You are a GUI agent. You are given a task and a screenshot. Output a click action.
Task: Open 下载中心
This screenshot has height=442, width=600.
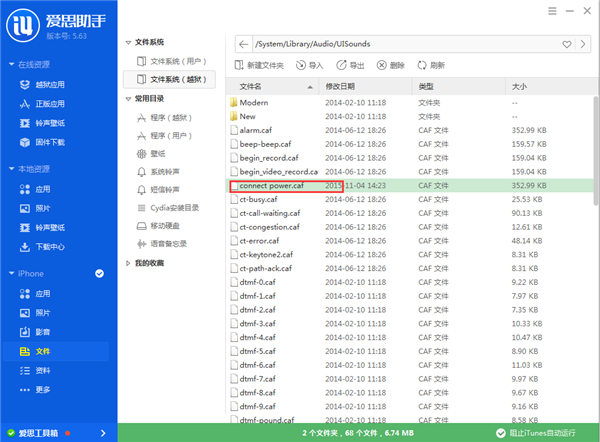(42, 247)
